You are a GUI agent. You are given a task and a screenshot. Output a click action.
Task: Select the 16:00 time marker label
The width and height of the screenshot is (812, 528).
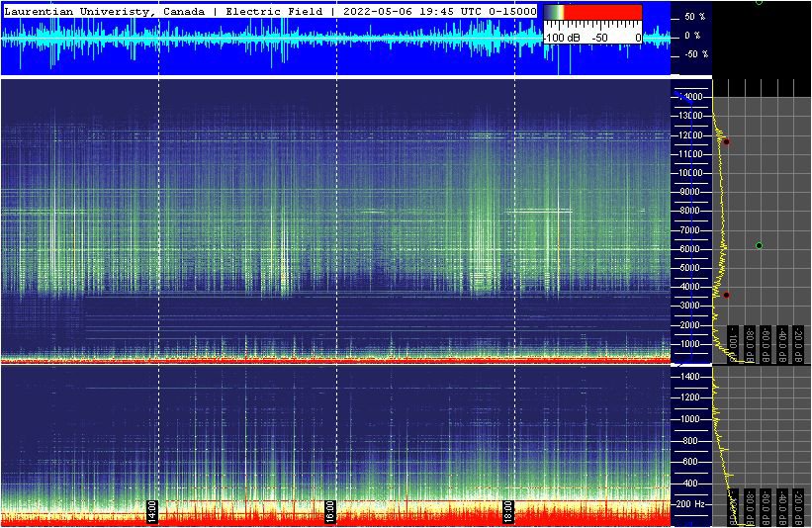pos(330,511)
